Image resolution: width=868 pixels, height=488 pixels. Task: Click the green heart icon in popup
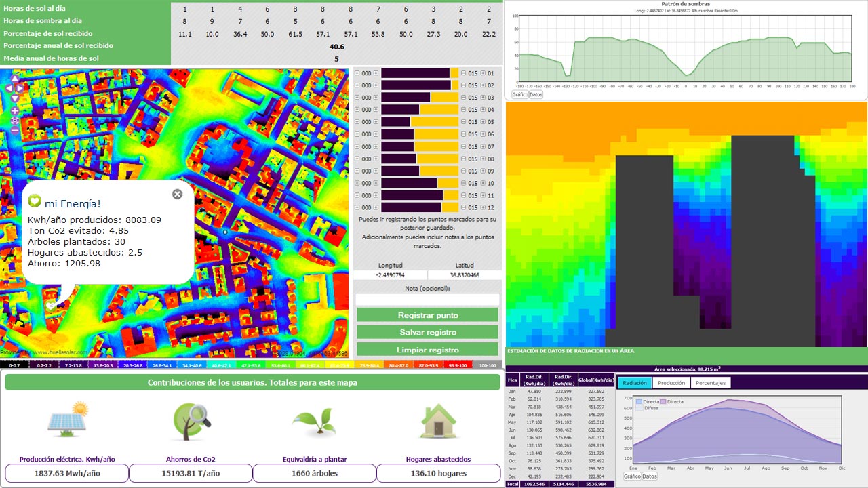35,201
